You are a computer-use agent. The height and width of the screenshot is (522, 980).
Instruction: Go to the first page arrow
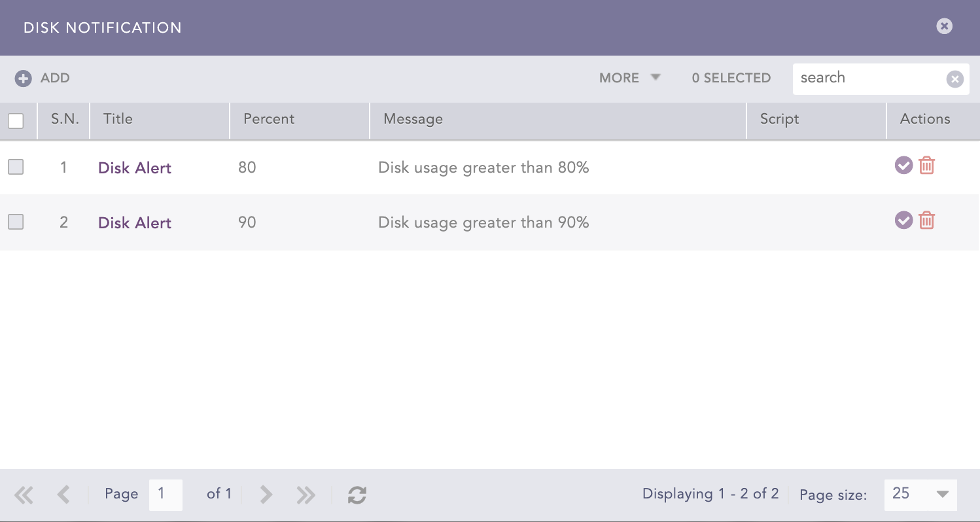click(24, 495)
